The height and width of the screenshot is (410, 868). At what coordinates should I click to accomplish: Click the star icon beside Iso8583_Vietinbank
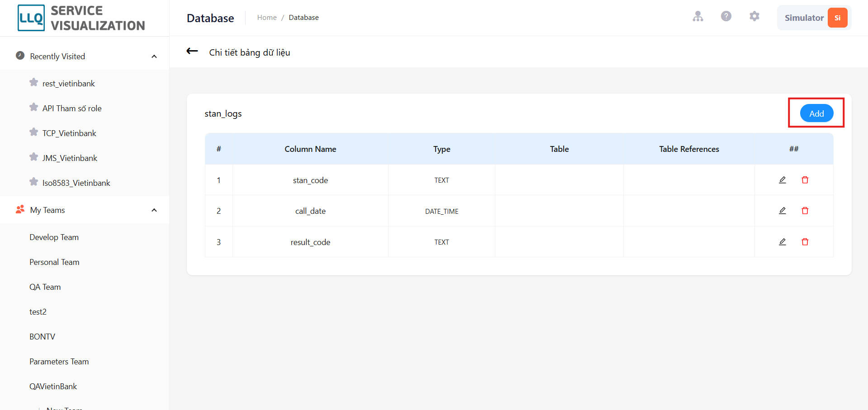(x=33, y=182)
